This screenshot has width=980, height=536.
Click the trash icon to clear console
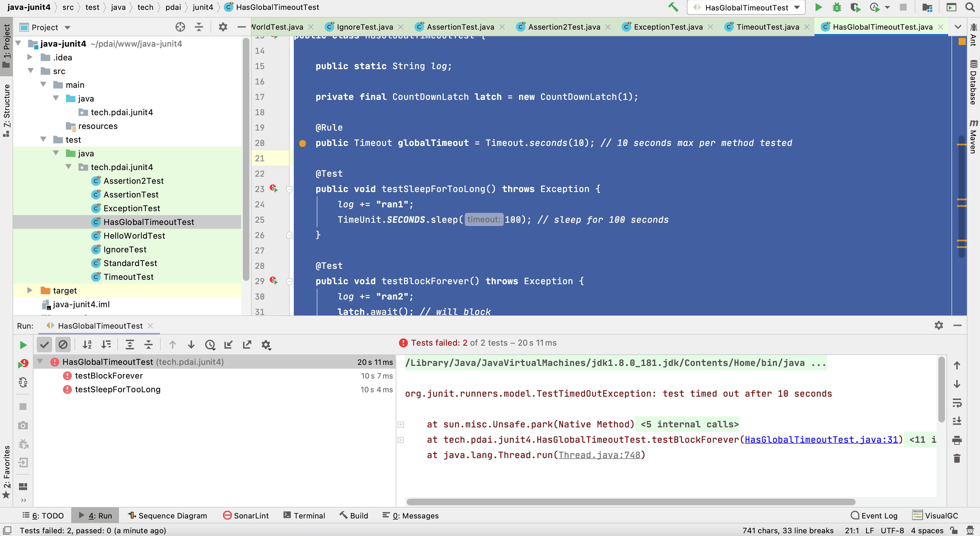coord(957,459)
